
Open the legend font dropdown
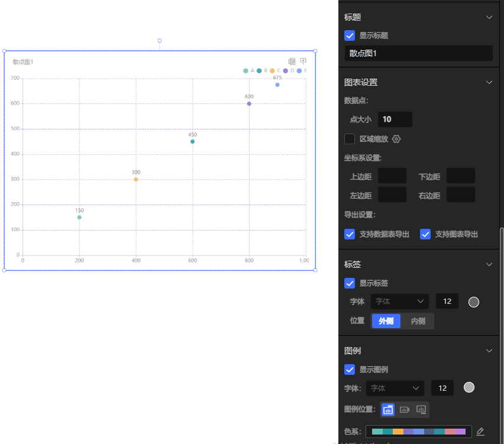395,388
